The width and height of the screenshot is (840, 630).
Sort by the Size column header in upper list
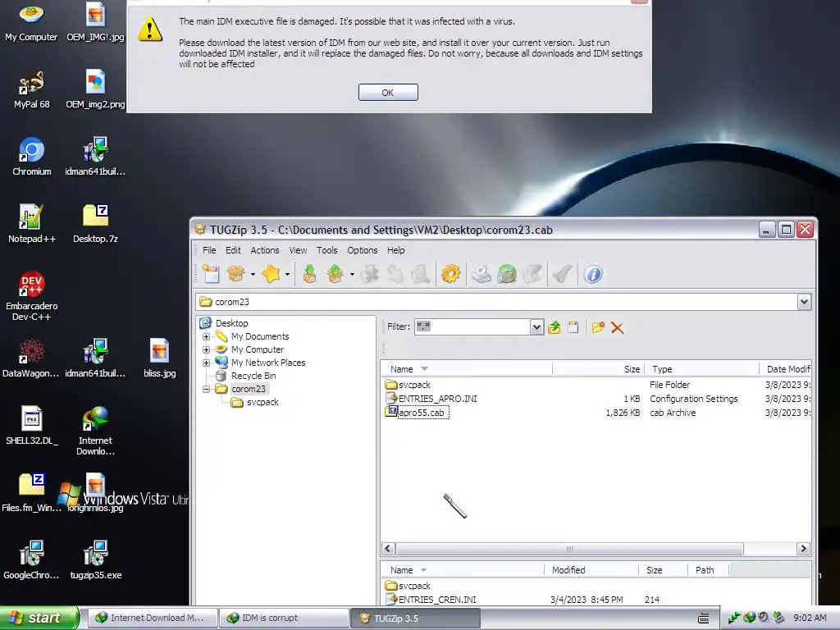tap(598, 368)
